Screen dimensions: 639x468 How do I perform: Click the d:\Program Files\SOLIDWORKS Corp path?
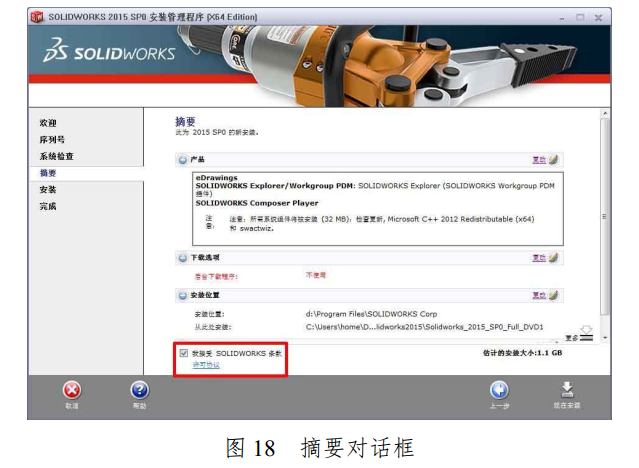(x=371, y=314)
